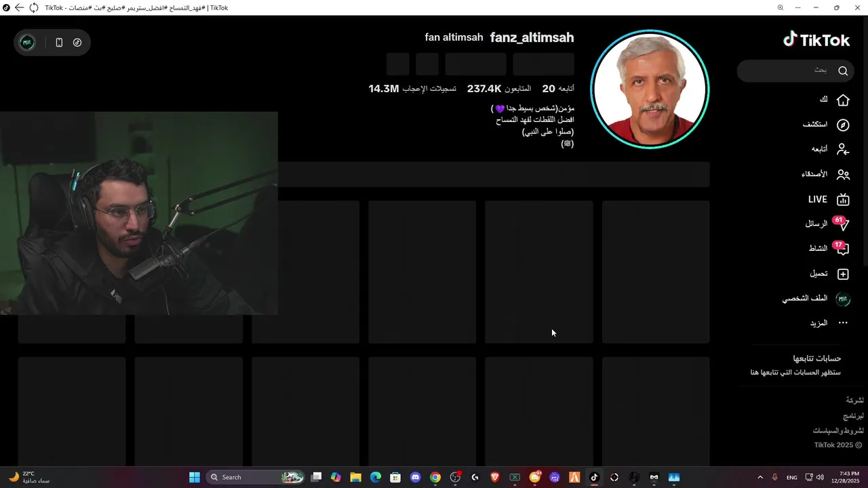Click the bio line 'افضل اللقطات لفهد التمساح'

pyautogui.click(x=535, y=120)
